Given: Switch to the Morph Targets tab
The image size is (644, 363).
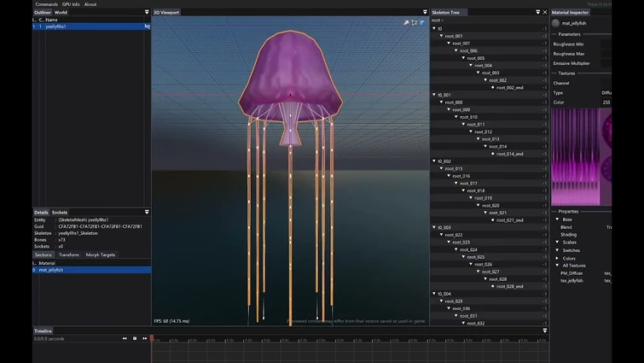Looking at the screenshot, I should coord(100,255).
